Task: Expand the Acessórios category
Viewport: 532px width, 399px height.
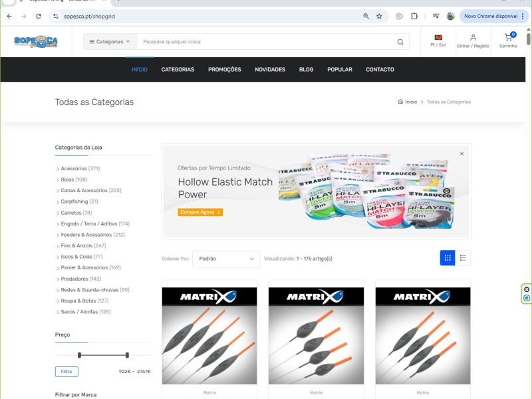Action: click(58, 169)
